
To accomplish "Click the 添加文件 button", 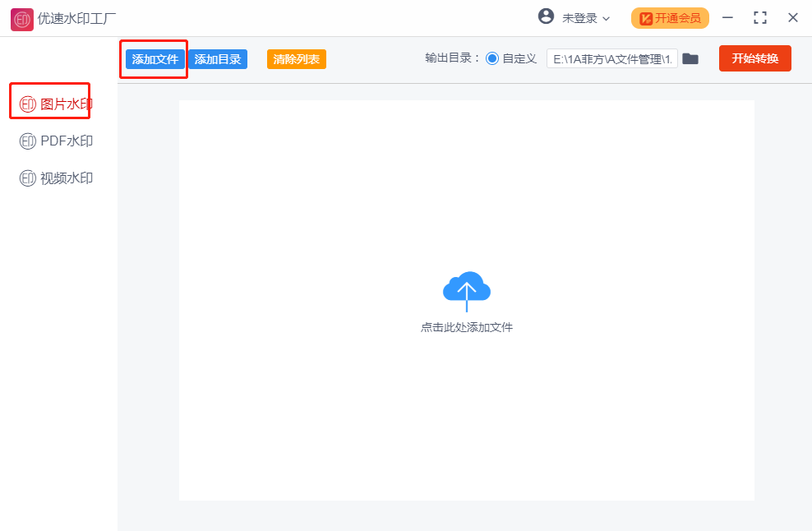I will tap(155, 59).
